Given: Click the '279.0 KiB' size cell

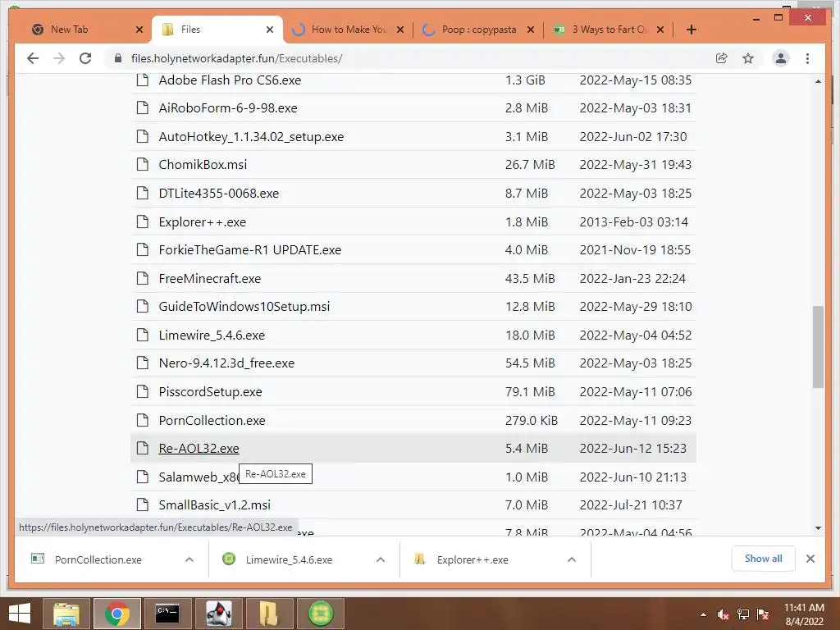Looking at the screenshot, I should [531, 421].
